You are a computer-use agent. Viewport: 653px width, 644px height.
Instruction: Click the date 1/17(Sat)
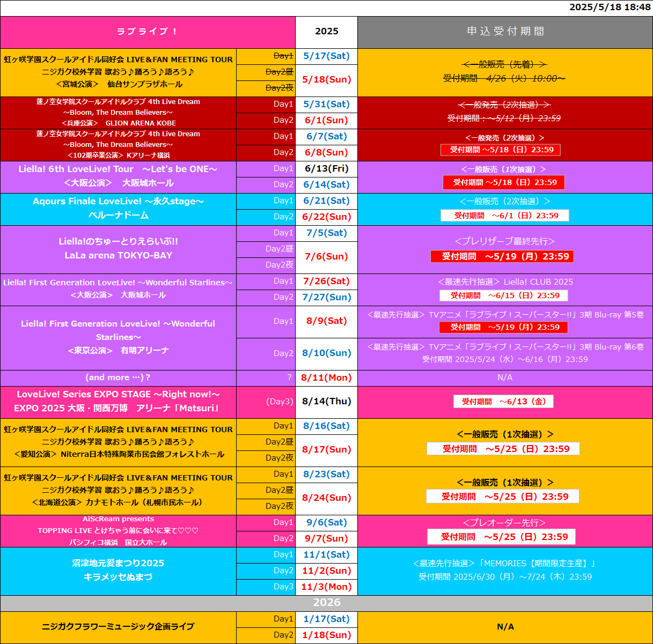(326, 619)
